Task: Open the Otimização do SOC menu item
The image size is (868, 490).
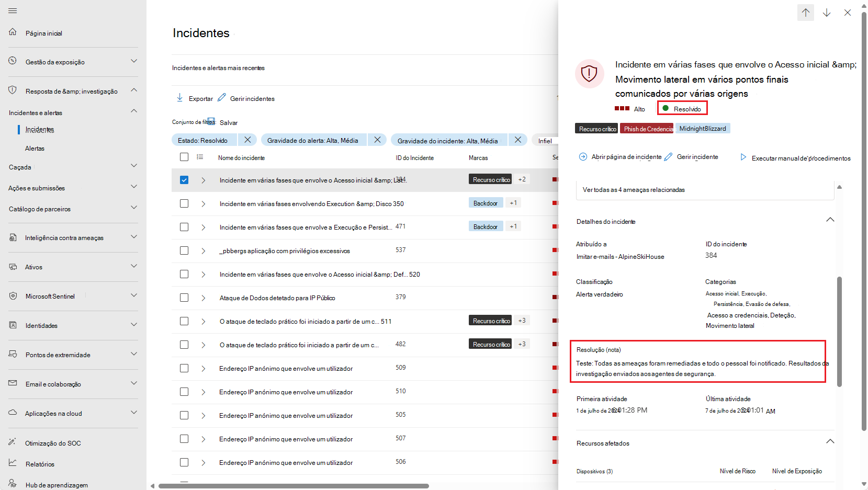Action: point(53,443)
